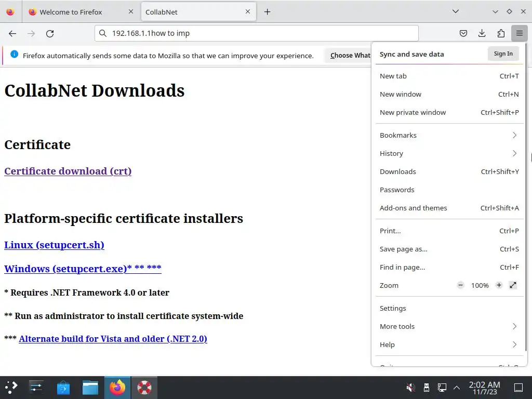Show desktop via panel corner button
Screen dimensions: 532x399
[518, 387]
